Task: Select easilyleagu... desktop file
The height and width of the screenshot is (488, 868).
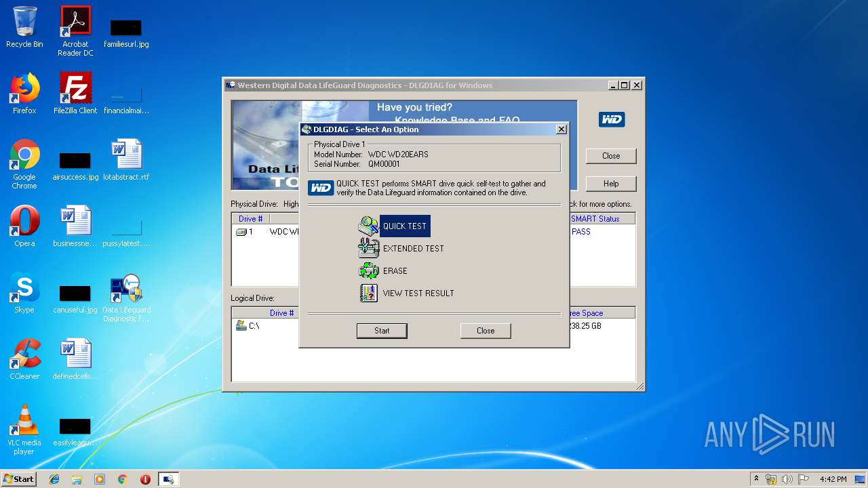Action: point(75,432)
